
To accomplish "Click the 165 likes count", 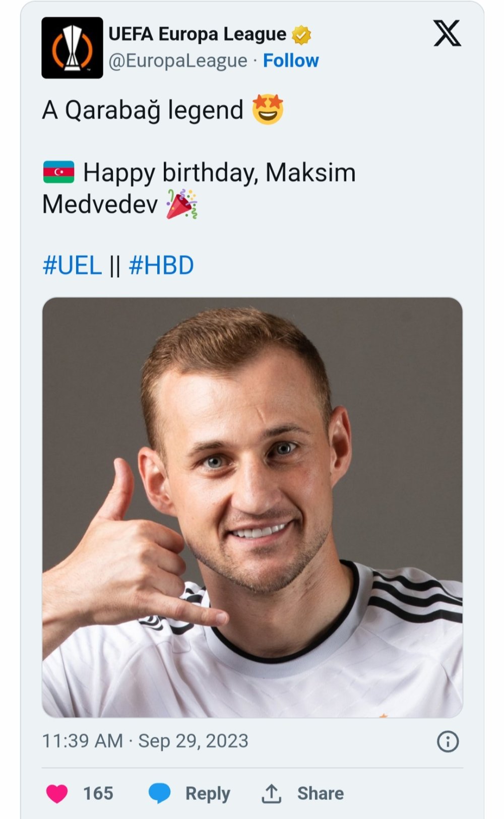I will 98,793.
